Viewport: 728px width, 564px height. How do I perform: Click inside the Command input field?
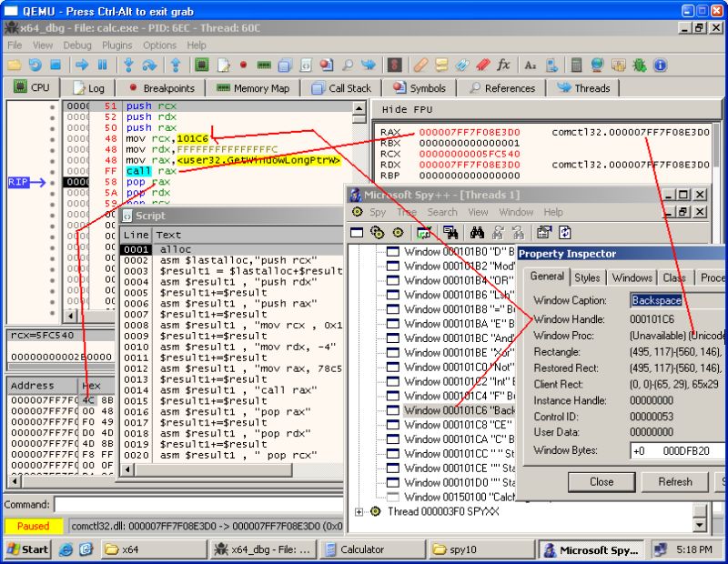(x=182, y=504)
